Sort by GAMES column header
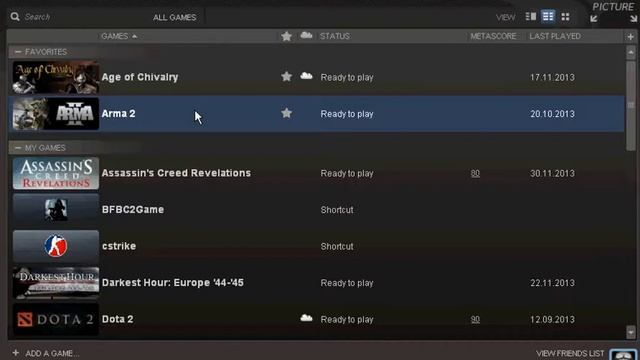 119,36
